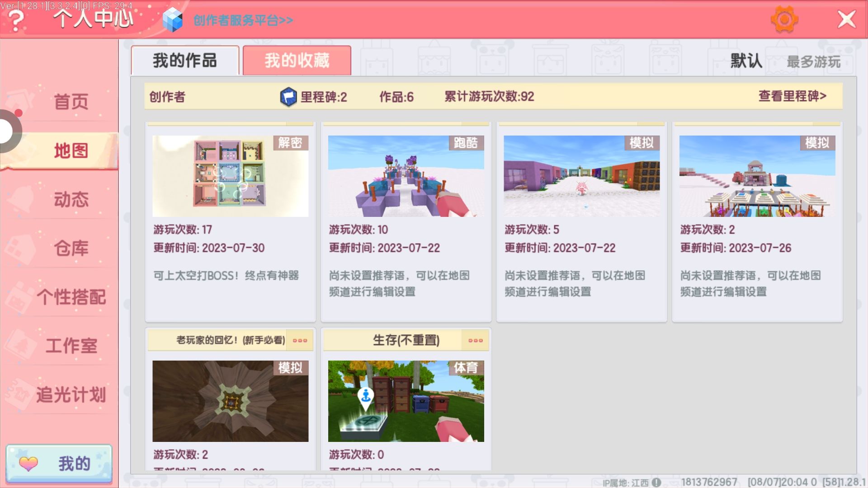The width and height of the screenshot is (868, 488).
Task: Tap the floating circular assistant button
Action: (6, 131)
